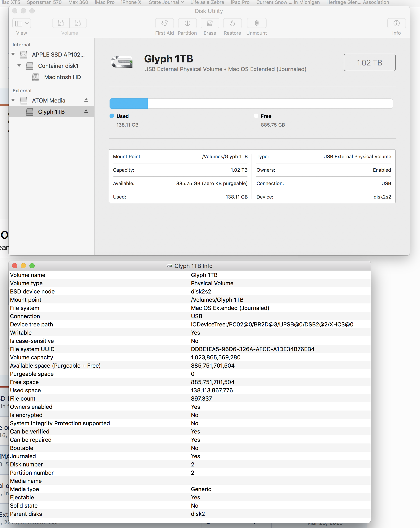
Task: Run First Aid from the toolbar
Action: pos(164,23)
